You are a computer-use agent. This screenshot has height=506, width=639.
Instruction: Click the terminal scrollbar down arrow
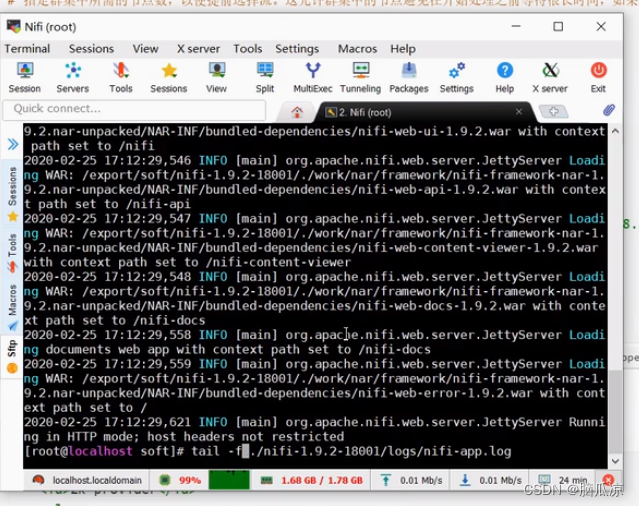coord(615,461)
